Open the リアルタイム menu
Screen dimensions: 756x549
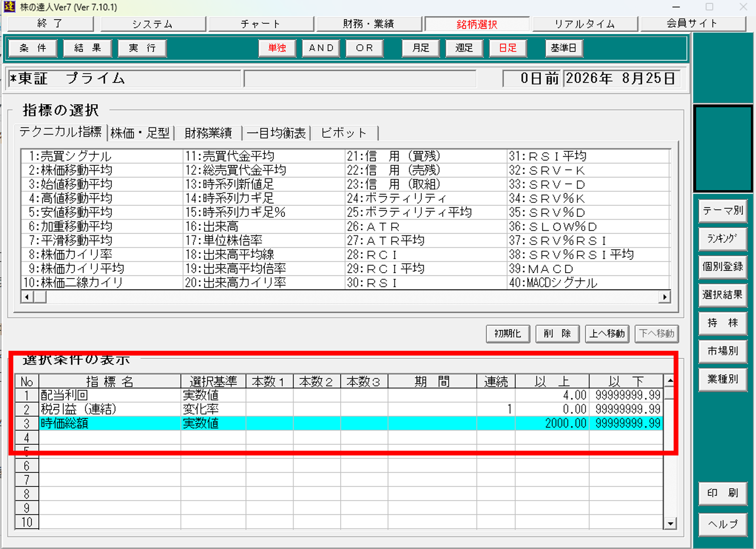[x=585, y=24]
